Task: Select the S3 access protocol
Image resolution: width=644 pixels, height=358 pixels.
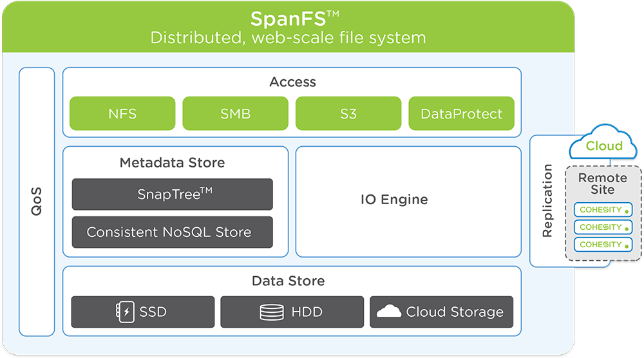Action: pyautogui.click(x=348, y=114)
